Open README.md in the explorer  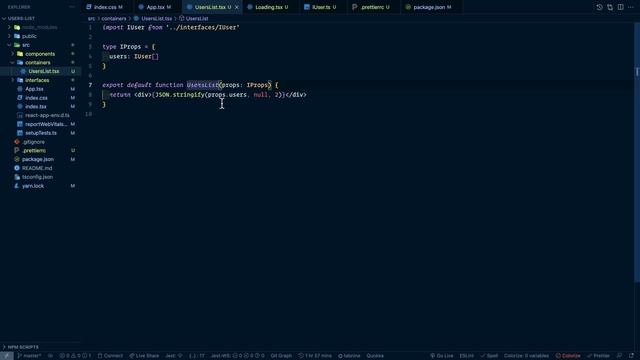[37, 168]
